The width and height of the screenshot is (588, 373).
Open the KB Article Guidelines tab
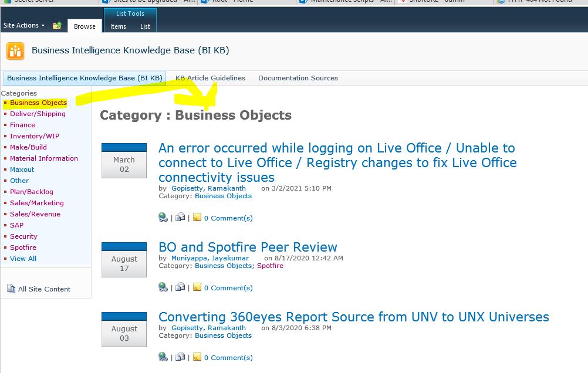(210, 78)
